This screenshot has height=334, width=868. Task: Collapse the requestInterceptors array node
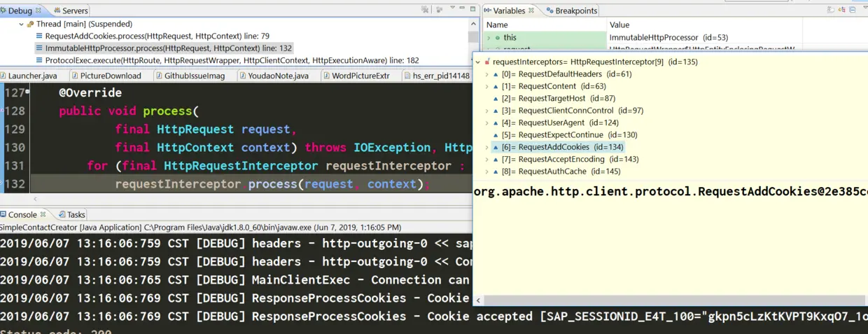478,62
